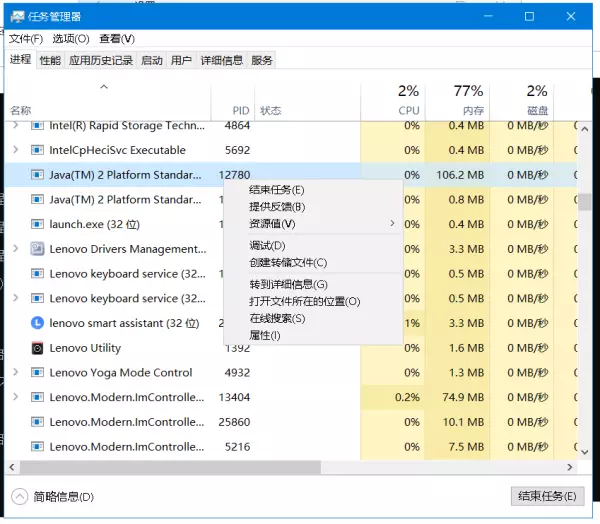
Task: Switch to the 应用历史记录 tab
Action: pos(101,60)
